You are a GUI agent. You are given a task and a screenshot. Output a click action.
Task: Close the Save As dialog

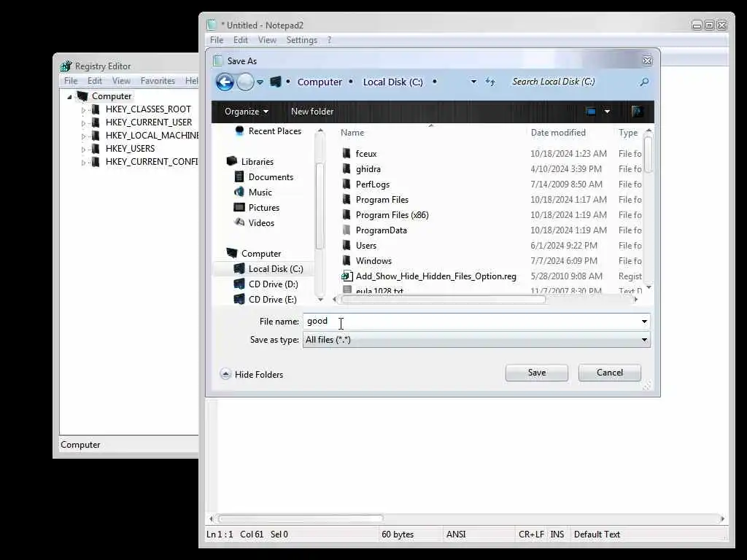[x=647, y=61]
